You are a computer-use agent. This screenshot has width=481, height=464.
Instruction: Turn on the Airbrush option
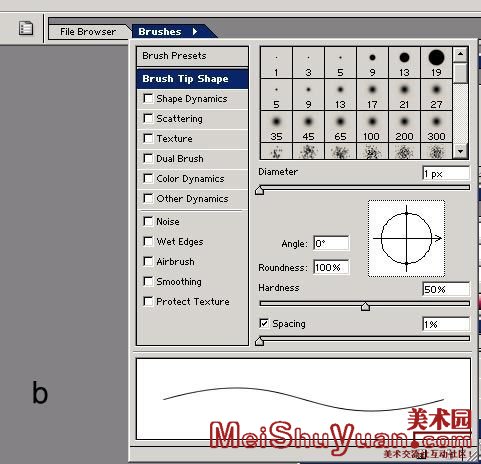[148, 261]
